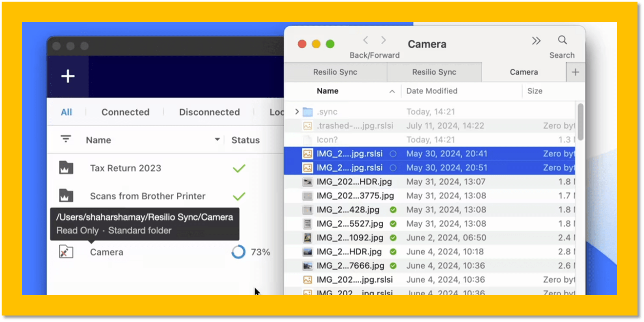Open Search in the Finder toolbar

tap(562, 40)
